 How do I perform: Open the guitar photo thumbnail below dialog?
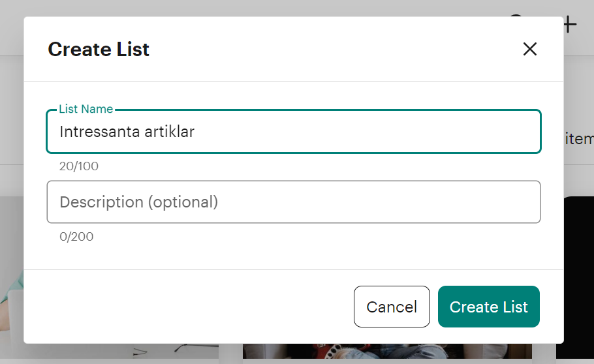387,351
